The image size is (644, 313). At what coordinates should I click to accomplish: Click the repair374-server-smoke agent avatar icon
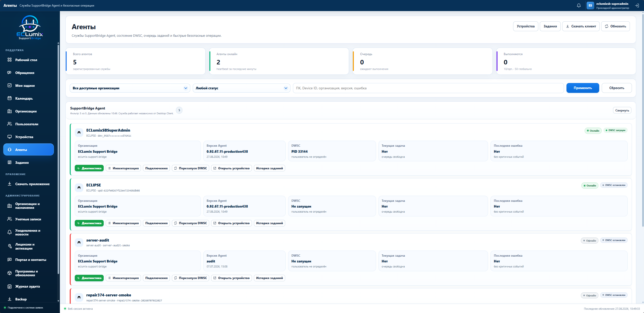pos(79,297)
